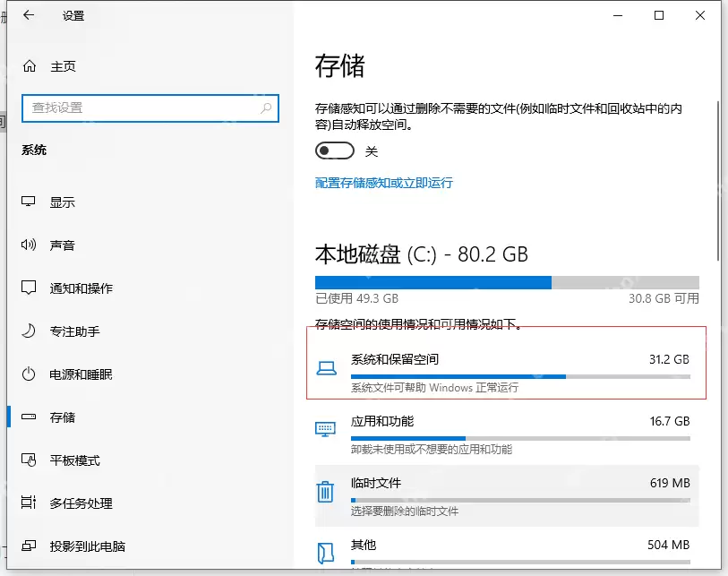This screenshot has width=728, height=576.
Task: Select the 平板模式 tablet mode icon
Action: pos(27,460)
